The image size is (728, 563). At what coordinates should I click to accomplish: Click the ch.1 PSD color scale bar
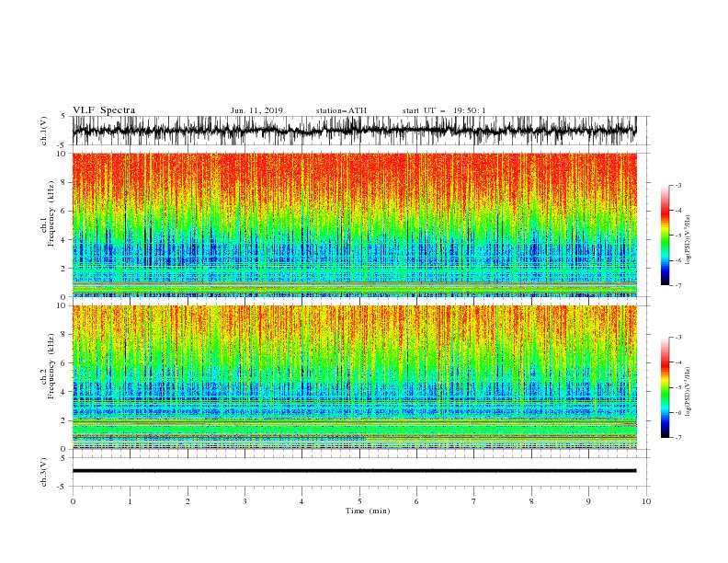click(665, 236)
